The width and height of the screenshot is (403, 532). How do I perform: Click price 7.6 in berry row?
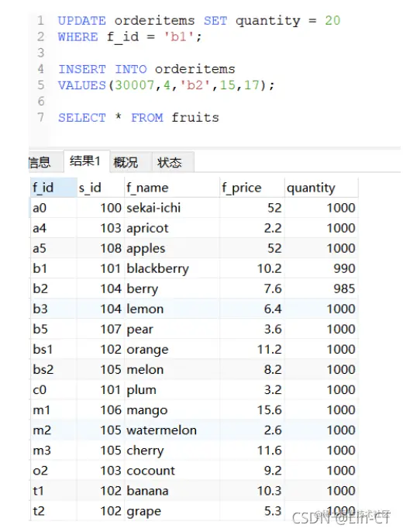point(252,288)
